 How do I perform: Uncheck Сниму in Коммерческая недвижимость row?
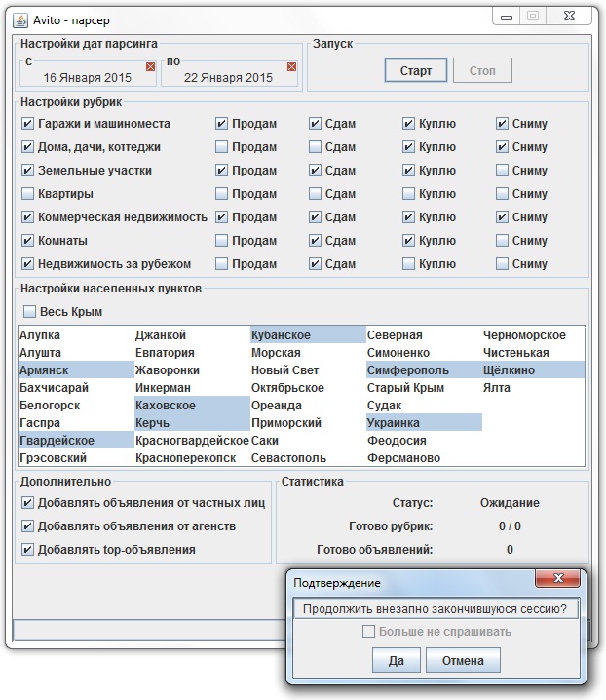coord(502,217)
